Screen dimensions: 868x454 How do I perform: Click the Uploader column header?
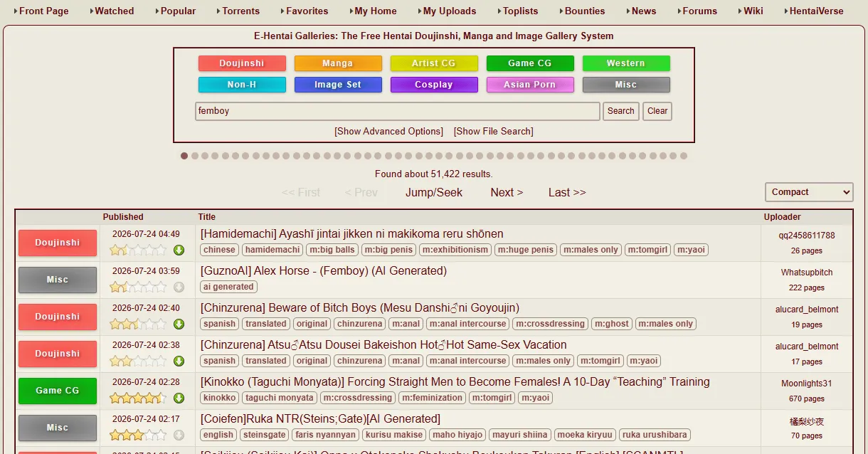point(783,217)
